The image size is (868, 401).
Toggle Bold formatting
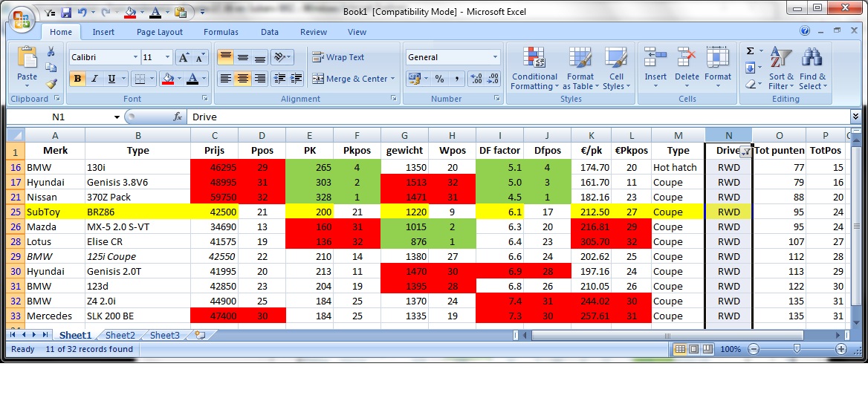click(x=77, y=79)
